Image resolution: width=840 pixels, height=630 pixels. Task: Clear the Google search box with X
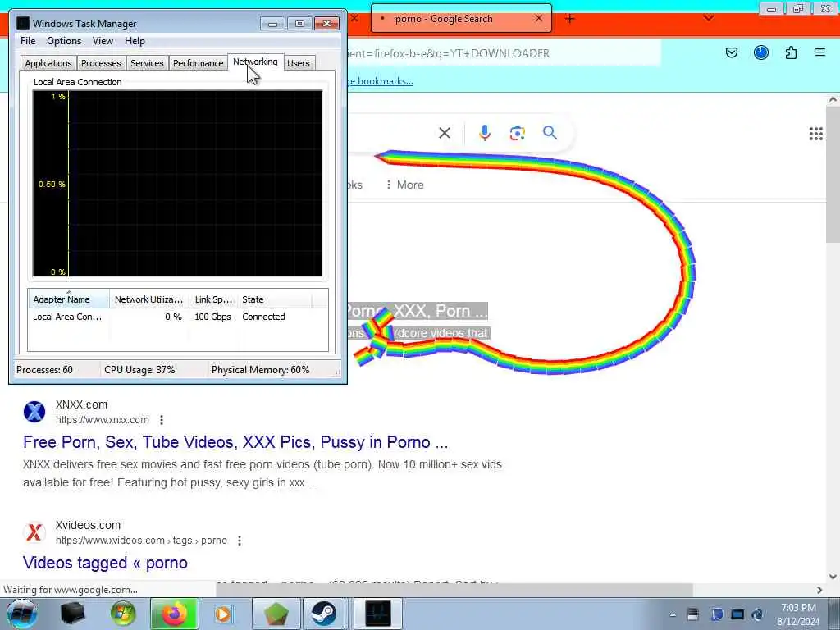(444, 133)
